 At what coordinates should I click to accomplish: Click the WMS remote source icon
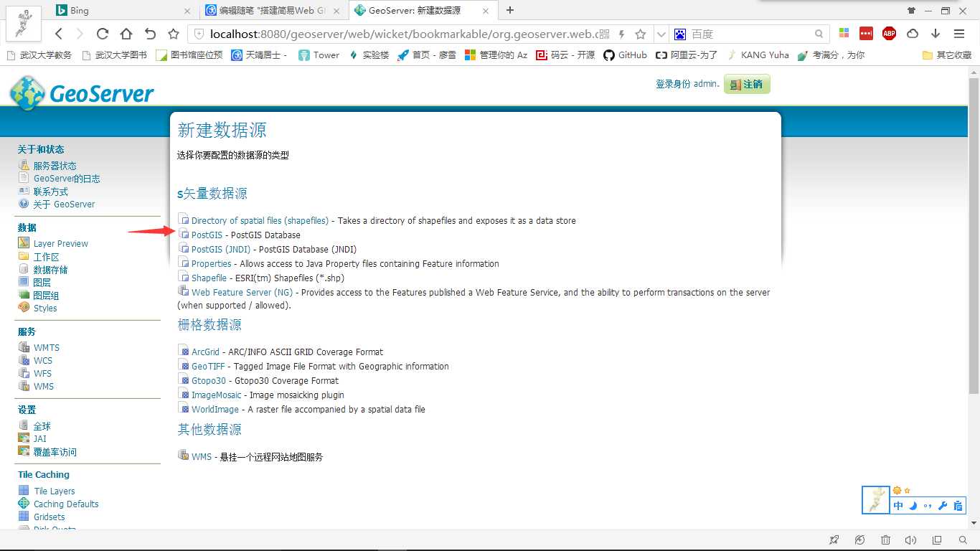(x=184, y=455)
